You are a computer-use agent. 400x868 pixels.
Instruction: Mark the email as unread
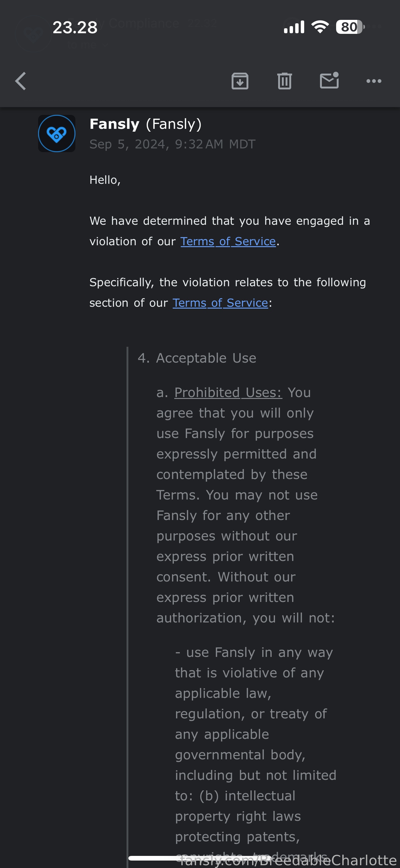click(x=329, y=80)
